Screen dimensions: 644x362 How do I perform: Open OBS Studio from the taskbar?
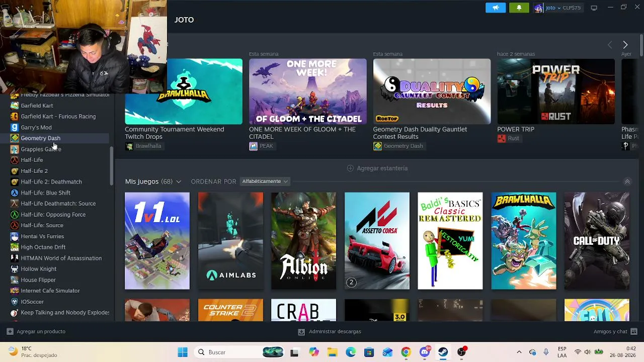(461, 352)
